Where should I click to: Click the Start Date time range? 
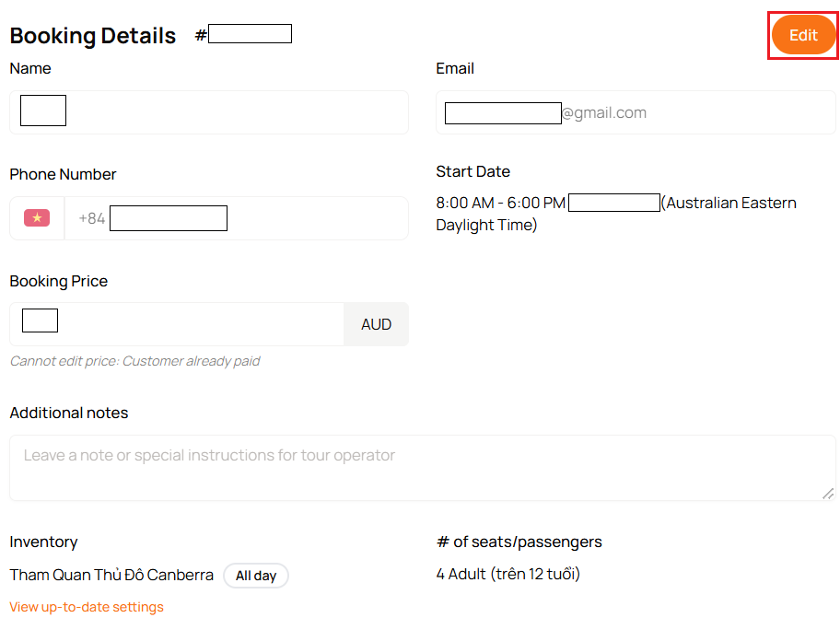[500, 203]
